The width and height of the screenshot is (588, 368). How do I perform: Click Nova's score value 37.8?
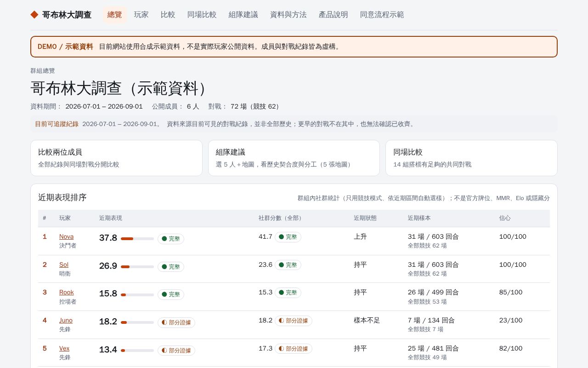coord(108,238)
